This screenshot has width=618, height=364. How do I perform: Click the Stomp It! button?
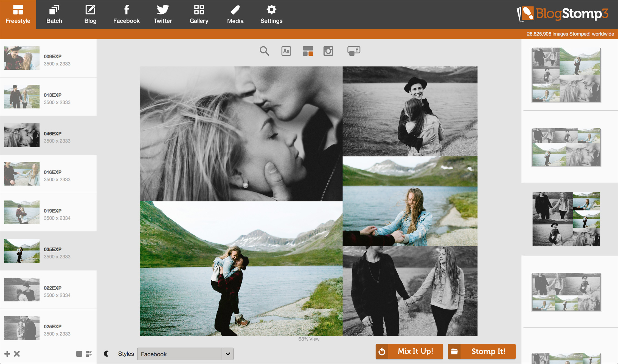pos(482,351)
